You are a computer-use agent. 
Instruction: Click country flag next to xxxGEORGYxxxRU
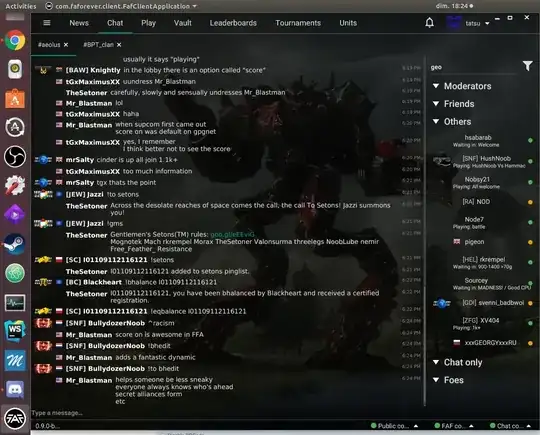[x=457, y=343]
